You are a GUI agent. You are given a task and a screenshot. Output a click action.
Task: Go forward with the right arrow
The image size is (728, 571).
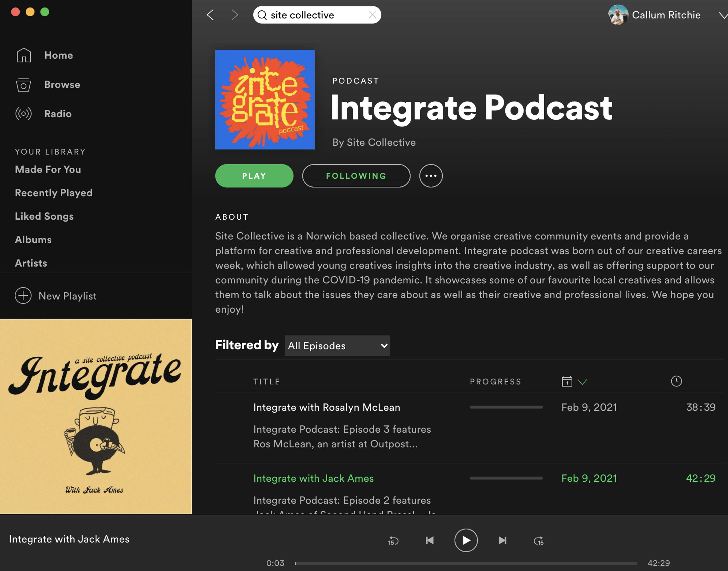pyautogui.click(x=235, y=15)
